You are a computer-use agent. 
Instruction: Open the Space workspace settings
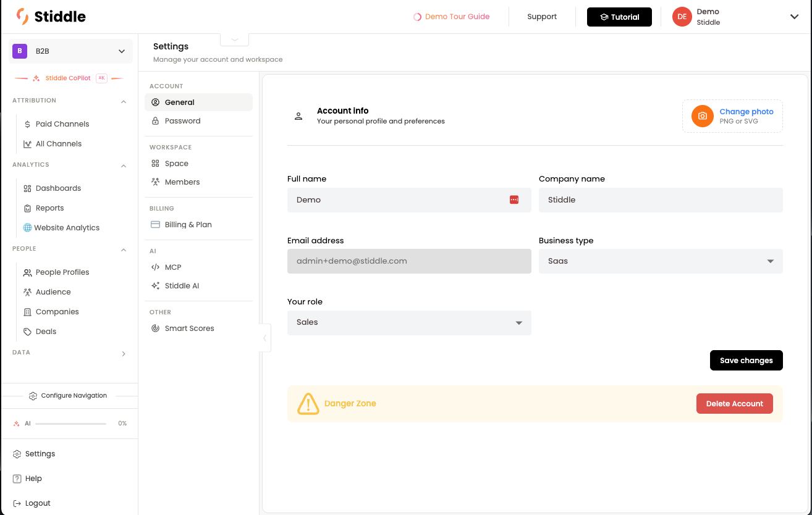click(x=198, y=164)
